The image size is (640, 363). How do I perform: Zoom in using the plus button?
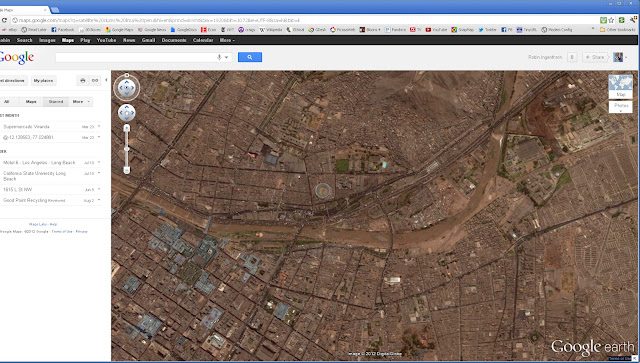point(127,128)
